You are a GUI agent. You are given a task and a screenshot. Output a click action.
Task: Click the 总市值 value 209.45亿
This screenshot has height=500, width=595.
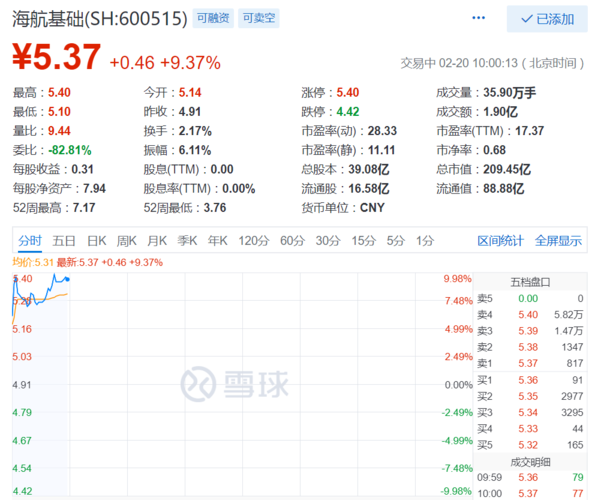pyautogui.click(x=507, y=169)
